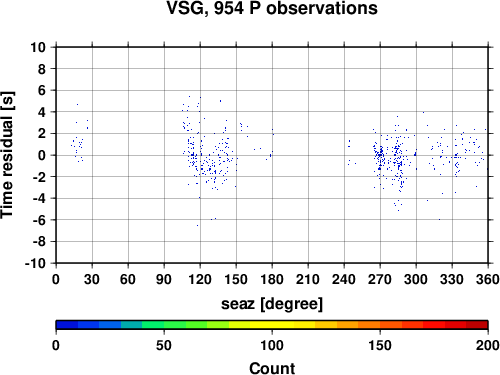This screenshot has width=500, height=375.
Task: Click the chart title 'VSG, 954 P observations'
Action: coord(272,8)
